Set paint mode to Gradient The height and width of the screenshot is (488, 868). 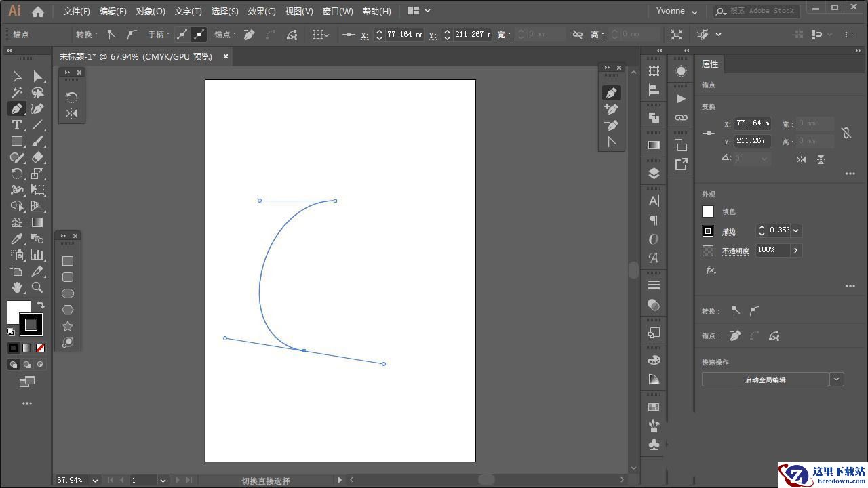(x=26, y=348)
